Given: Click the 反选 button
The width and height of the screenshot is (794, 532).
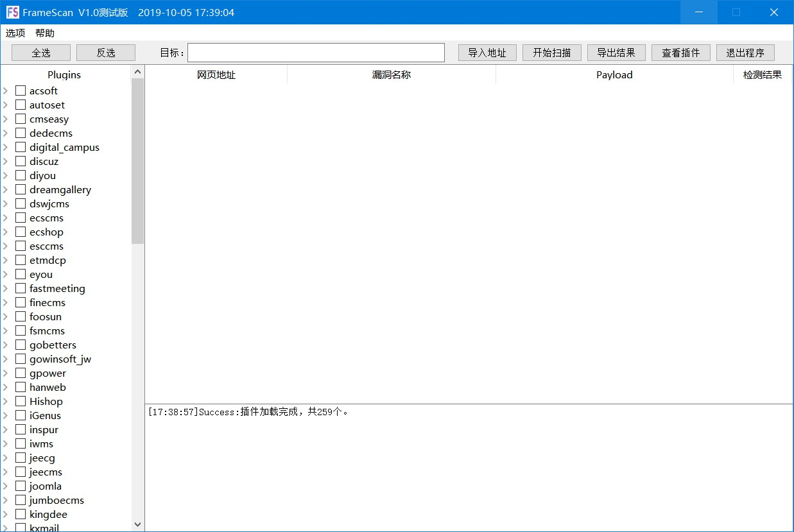Looking at the screenshot, I should click(106, 53).
